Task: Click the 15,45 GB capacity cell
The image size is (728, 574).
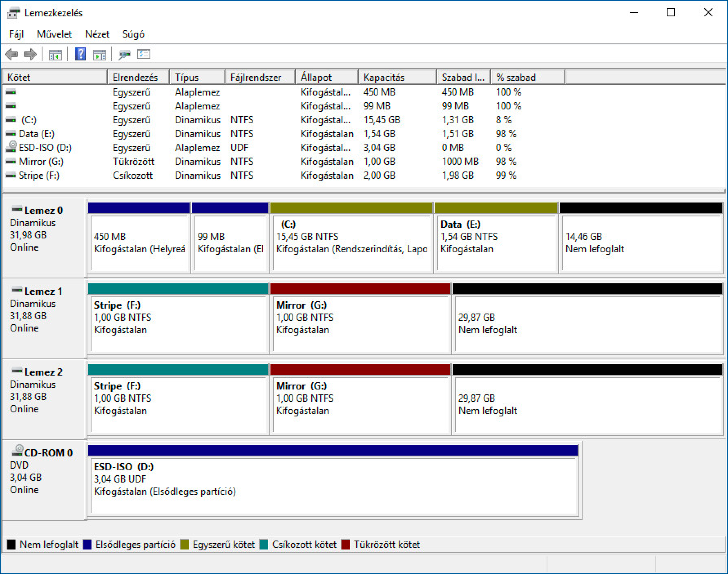Action: [382, 120]
